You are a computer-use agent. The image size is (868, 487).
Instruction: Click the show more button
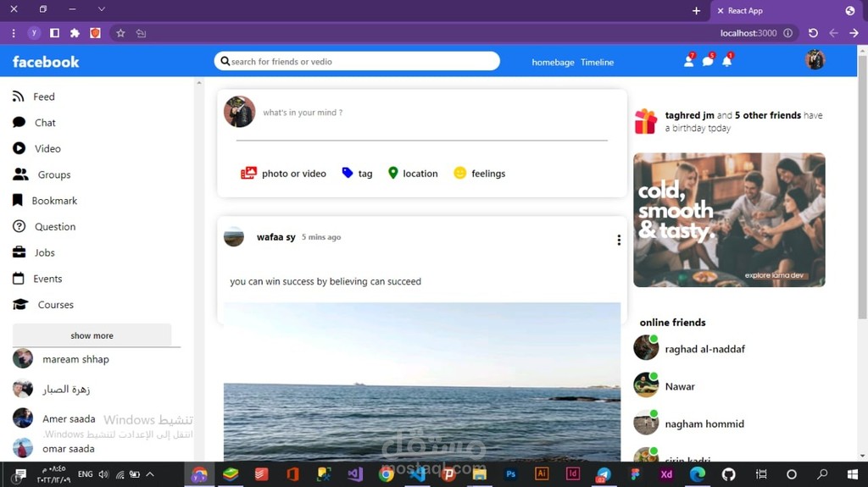point(92,335)
